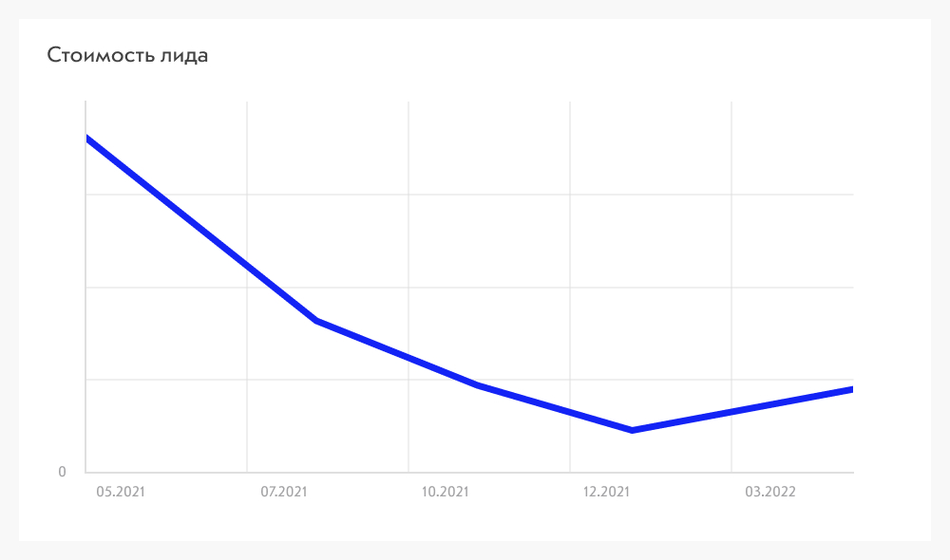Click the vertical gridline above 03.2022
This screenshot has width=950, height=560.
coord(731,242)
